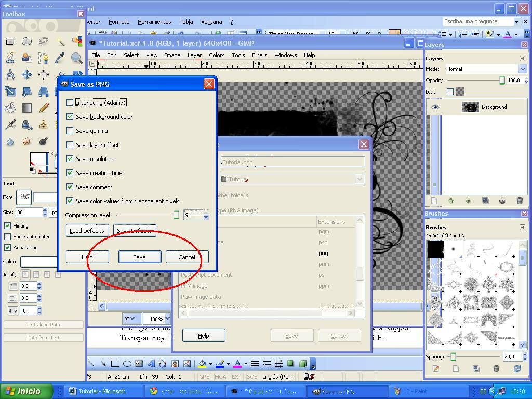This screenshot has height=399, width=532.
Task: Select the Pencil tool in the Toolbox
Action: coord(43,108)
